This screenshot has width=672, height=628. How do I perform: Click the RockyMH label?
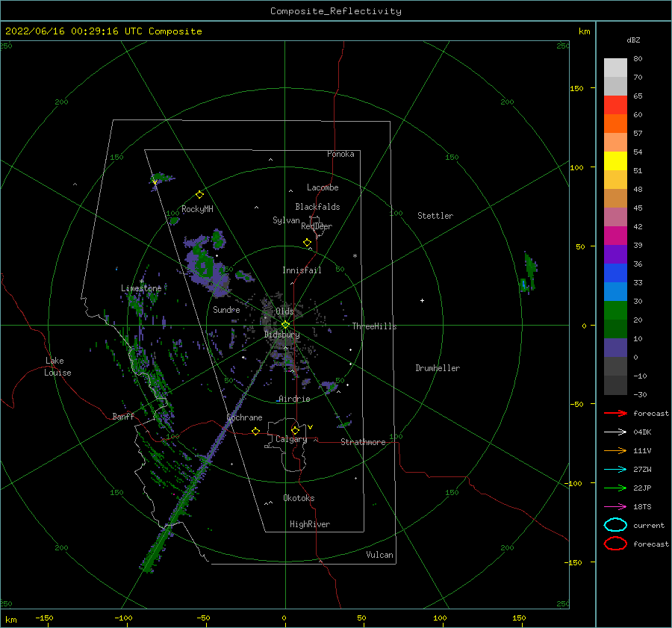pos(197,209)
